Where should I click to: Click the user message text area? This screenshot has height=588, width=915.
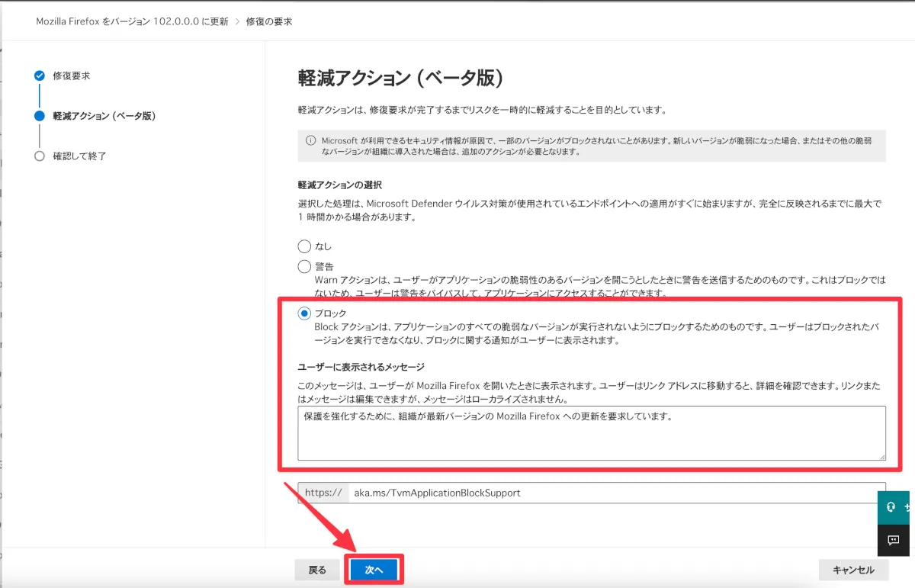coord(592,433)
